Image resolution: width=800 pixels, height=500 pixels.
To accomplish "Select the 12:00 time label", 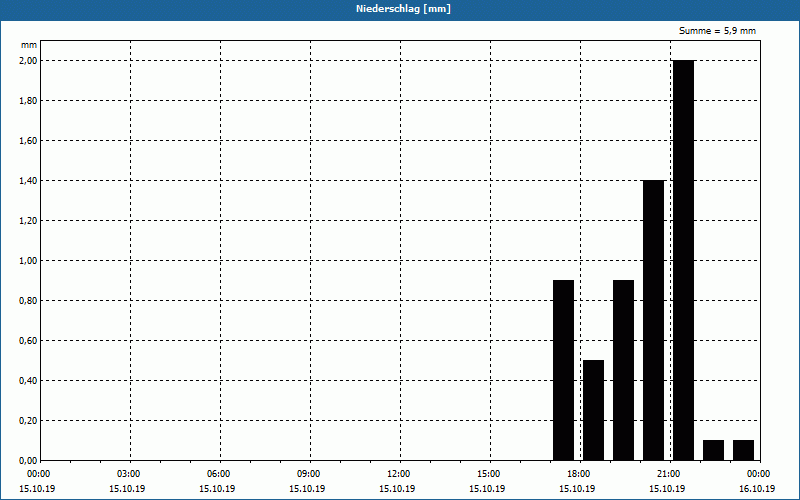I will 398,474.
